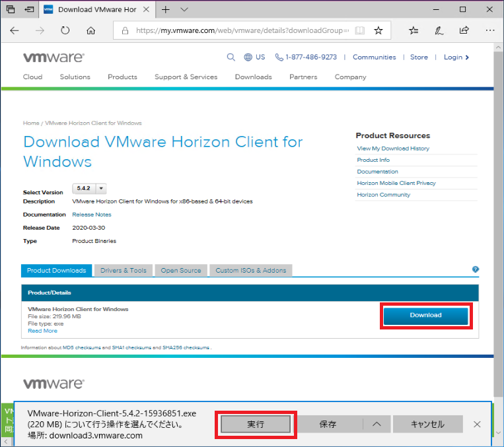Click the Add notes pen icon

pos(439,30)
